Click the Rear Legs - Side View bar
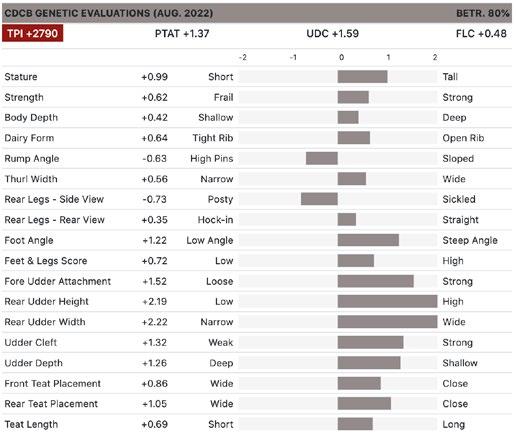This screenshot has height=434, width=516. pos(319,199)
